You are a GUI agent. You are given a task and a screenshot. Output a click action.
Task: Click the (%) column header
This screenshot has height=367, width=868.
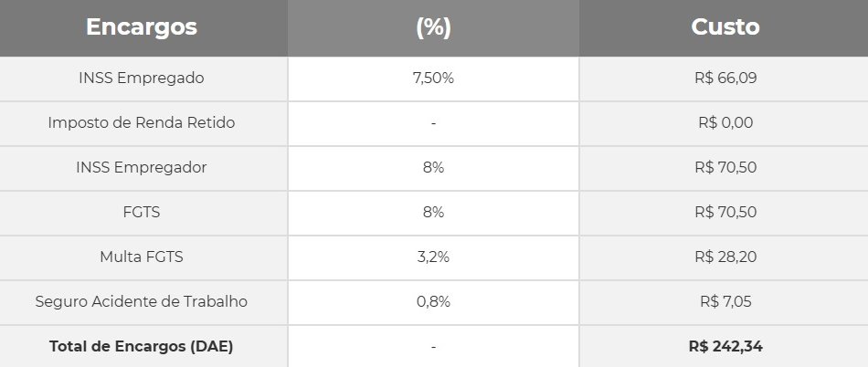(433, 27)
